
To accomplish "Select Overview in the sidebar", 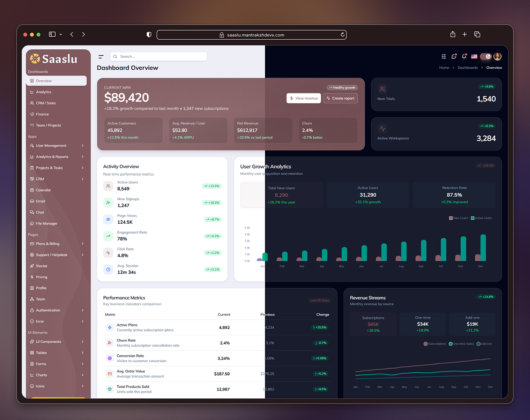I will pos(57,81).
